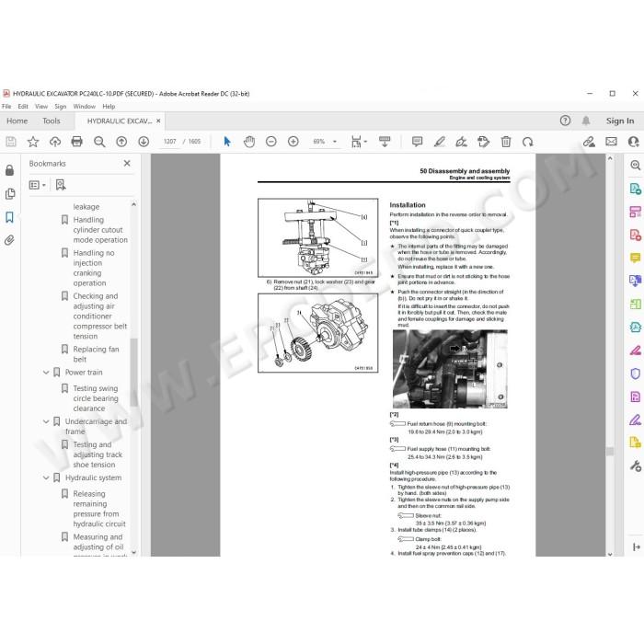Screen dimensions: 644x644
Task: Rotate the page with rotate icon
Action: tap(528, 142)
